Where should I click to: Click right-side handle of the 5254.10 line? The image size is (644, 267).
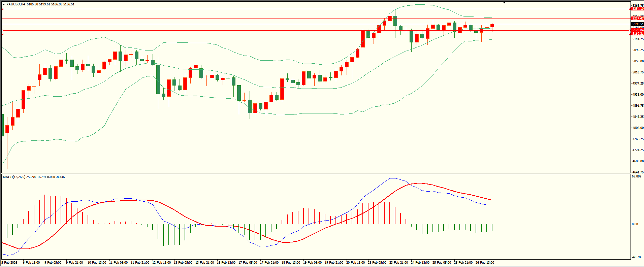pyautogui.click(x=630, y=9)
